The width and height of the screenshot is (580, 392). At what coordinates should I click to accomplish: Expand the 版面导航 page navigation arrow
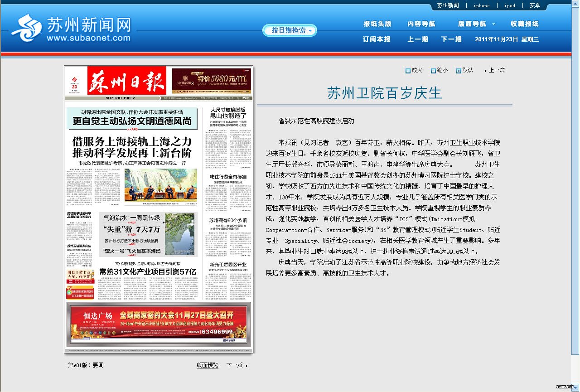tap(493, 24)
